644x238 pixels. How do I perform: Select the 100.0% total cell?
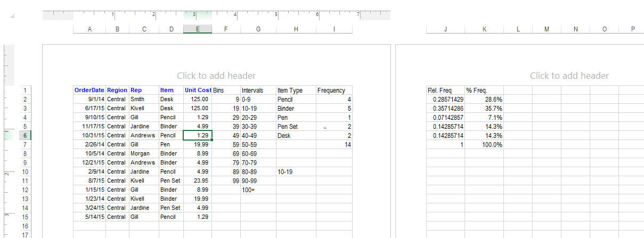click(484, 145)
